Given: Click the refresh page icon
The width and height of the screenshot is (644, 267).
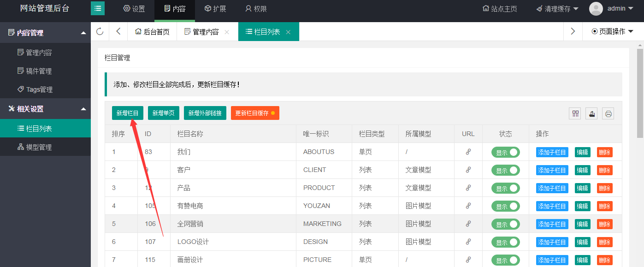Looking at the screenshot, I should point(100,31).
